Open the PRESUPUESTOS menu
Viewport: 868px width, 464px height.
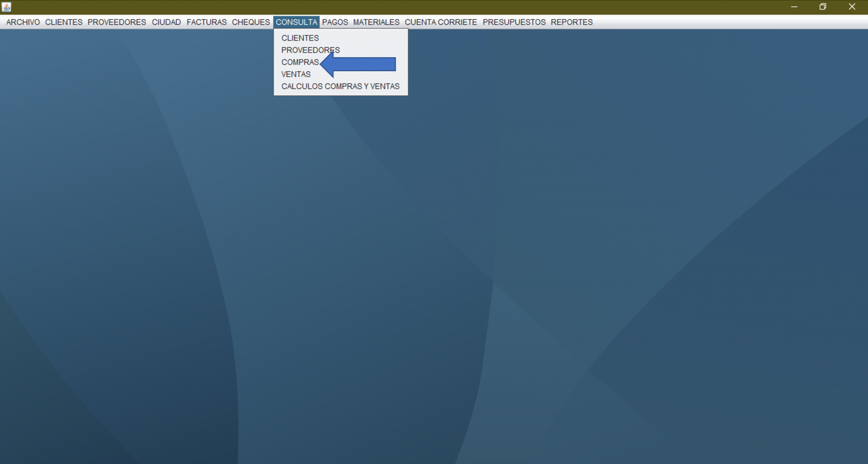514,22
